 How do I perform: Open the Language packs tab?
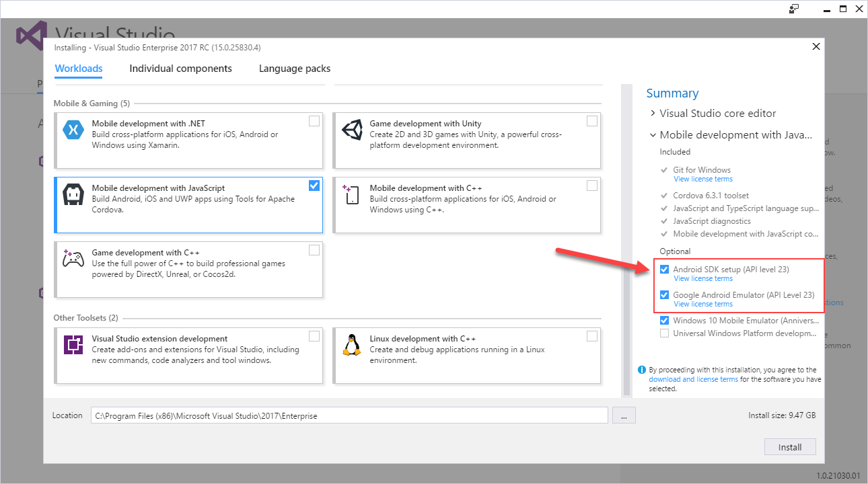click(x=294, y=68)
